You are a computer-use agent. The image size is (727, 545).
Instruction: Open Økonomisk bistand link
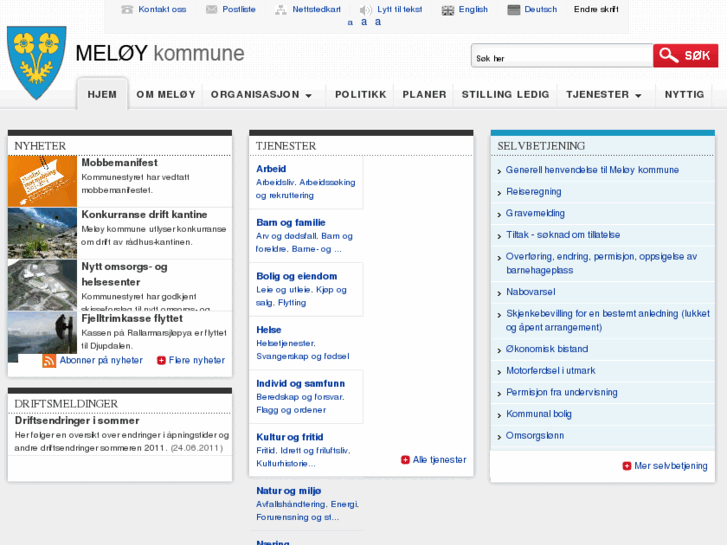547,349
